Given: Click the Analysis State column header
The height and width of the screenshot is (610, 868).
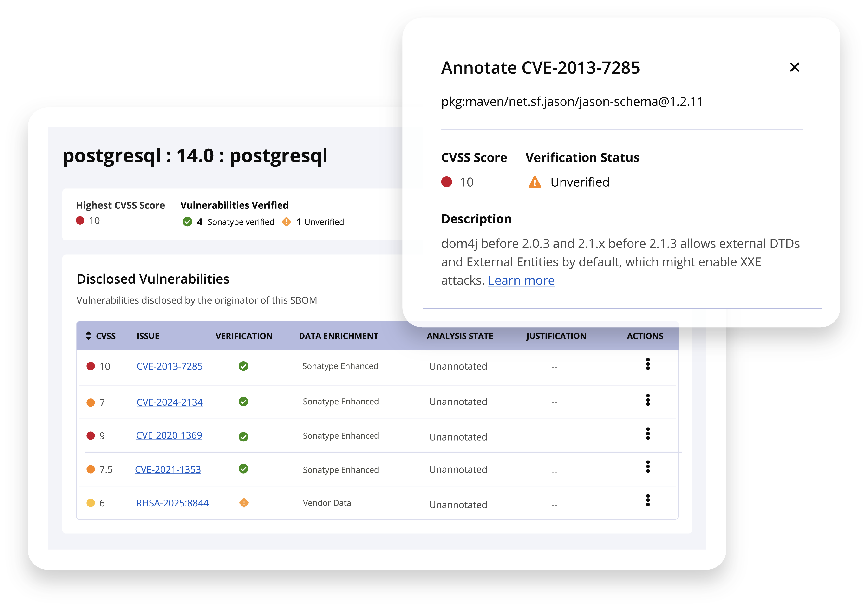Looking at the screenshot, I should [460, 336].
